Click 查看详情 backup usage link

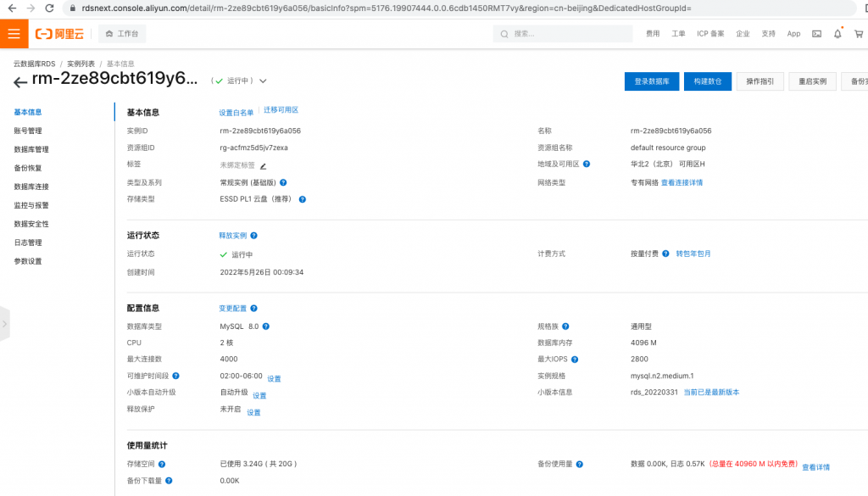(x=816, y=467)
